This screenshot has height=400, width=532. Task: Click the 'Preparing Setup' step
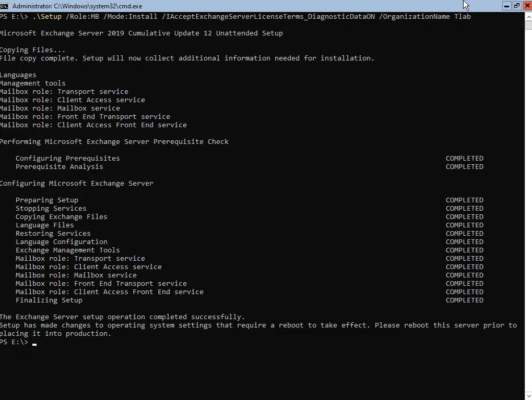point(47,200)
